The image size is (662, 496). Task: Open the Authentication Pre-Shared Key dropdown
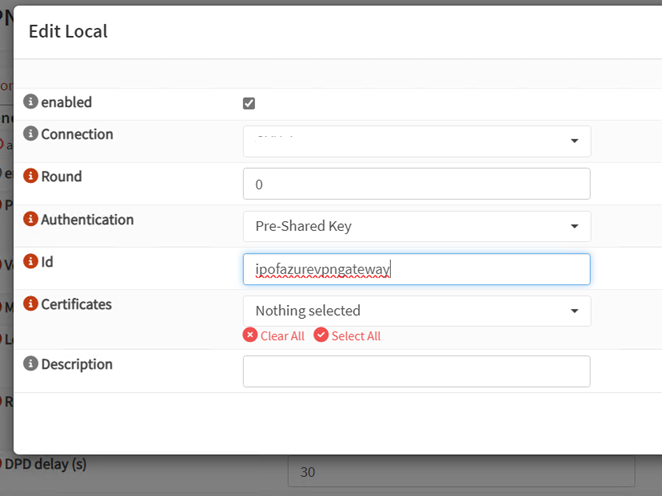pos(416,226)
